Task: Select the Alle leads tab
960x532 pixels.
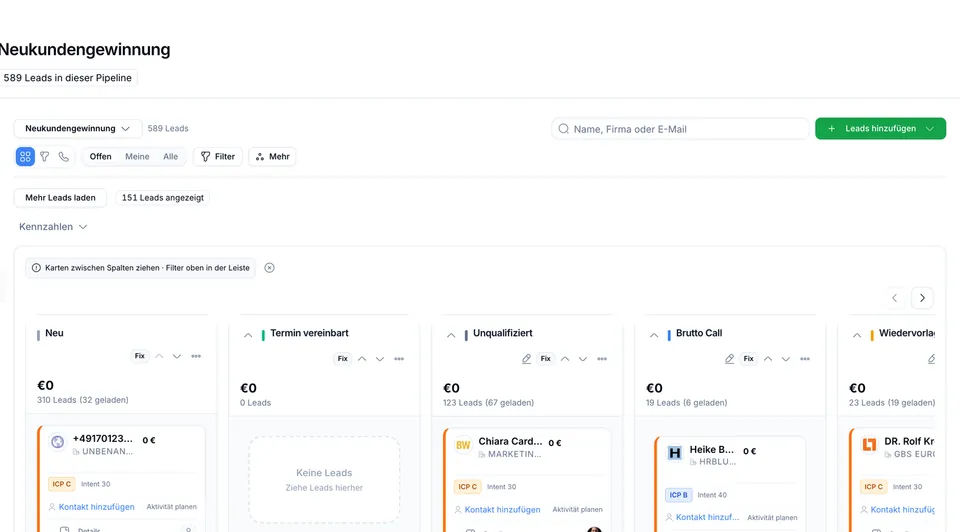Action: 170,157
